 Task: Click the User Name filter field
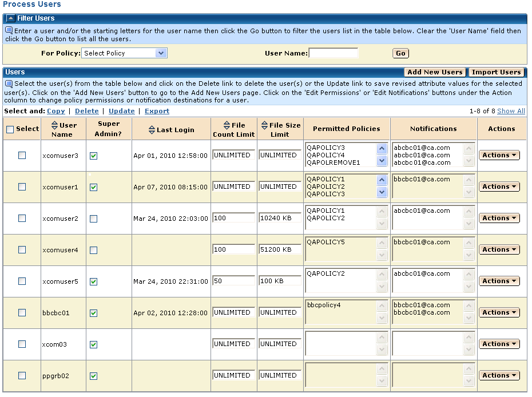pos(334,53)
